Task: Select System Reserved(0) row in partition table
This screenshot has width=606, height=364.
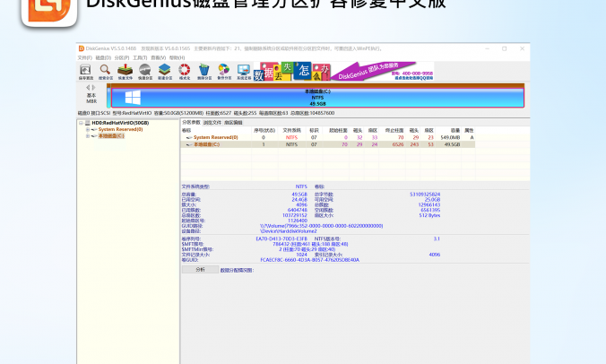Action: click(328, 137)
